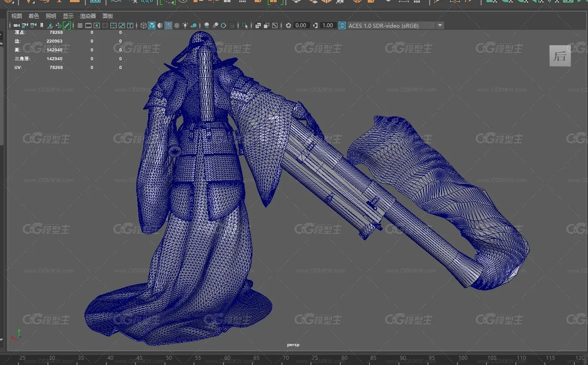Click the exposure value field 0.00
This screenshot has width=588, height=365.
(301, 25)
